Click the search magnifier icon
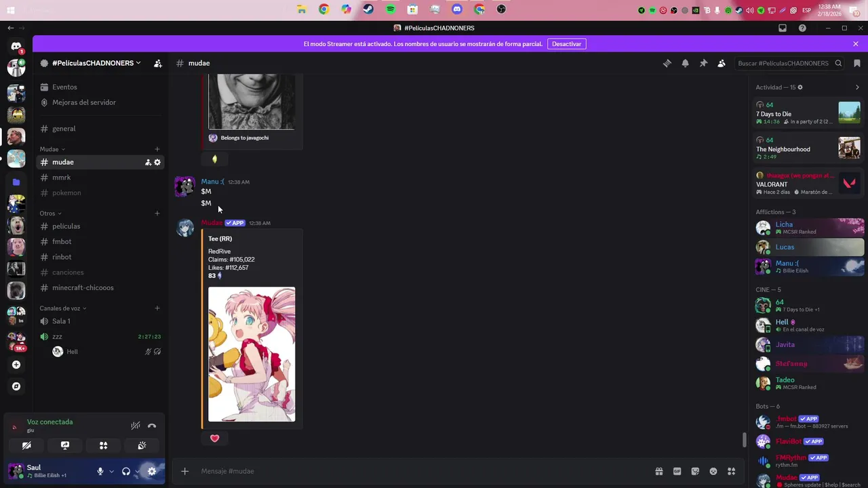 coord(838,63)
